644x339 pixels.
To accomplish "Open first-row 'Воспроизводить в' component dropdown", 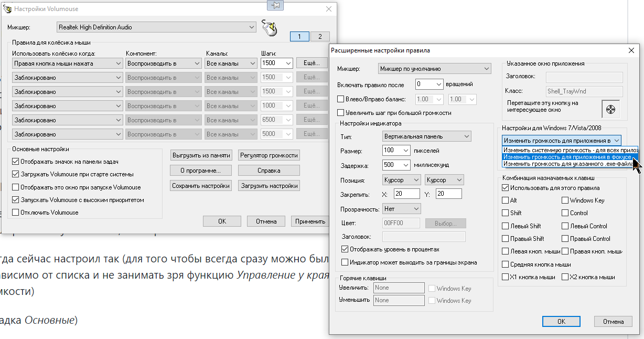I will pos(164,63).
